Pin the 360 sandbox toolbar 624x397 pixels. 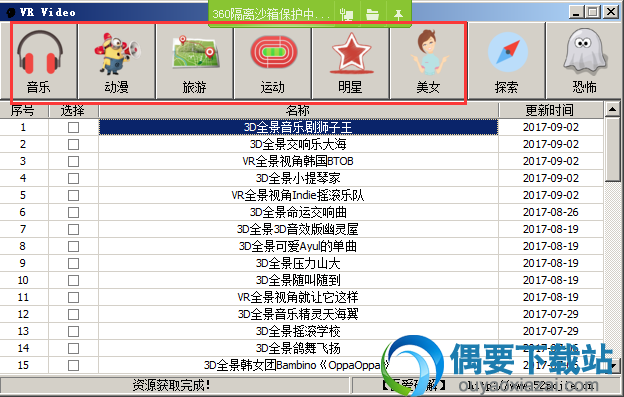(398, 15)
